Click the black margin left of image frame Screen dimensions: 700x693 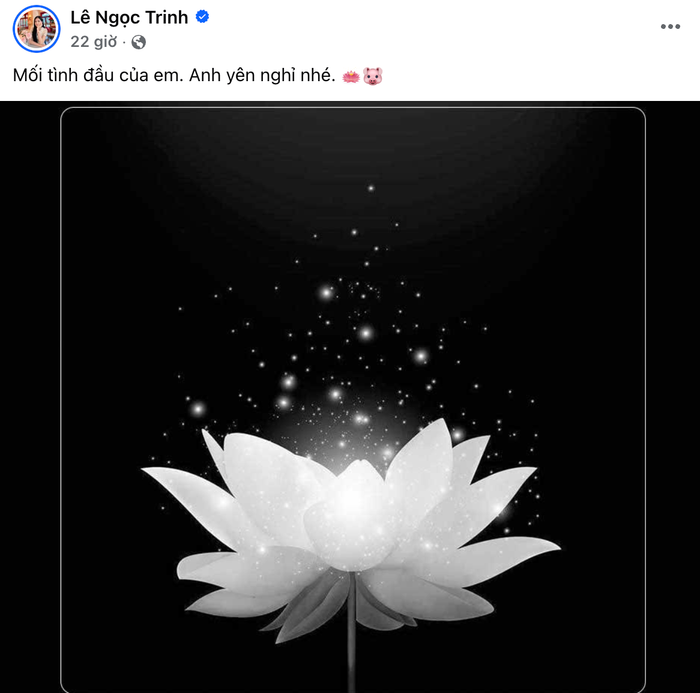click(x=30, y=397)
